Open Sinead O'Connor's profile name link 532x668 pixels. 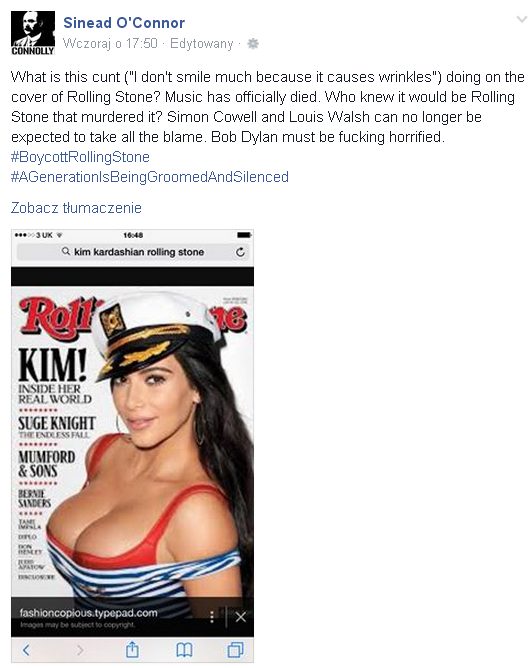[124, 23]
